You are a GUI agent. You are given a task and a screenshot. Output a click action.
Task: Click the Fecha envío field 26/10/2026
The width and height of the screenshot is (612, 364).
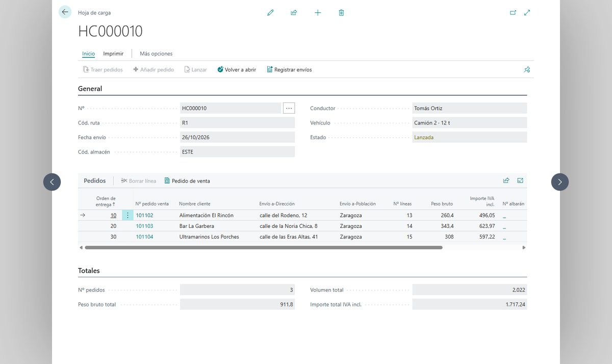pyautogui.click(x=237, y=137)
